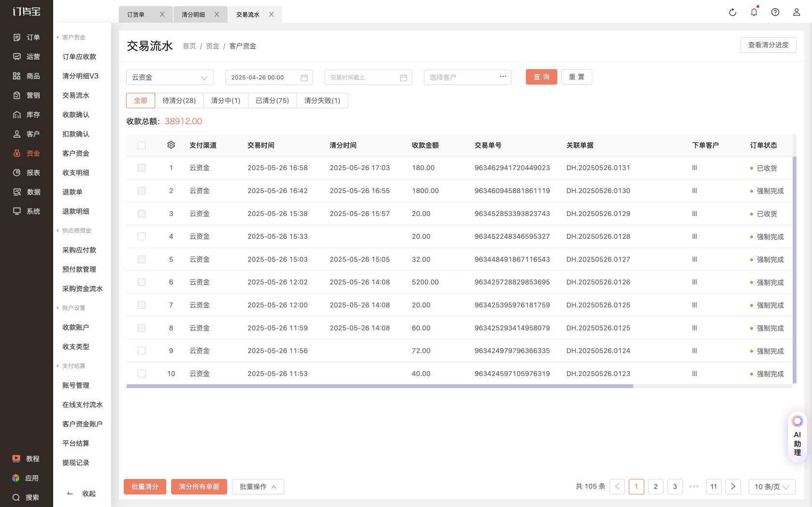
Task: Open the user profile icon
Action: 797,12
